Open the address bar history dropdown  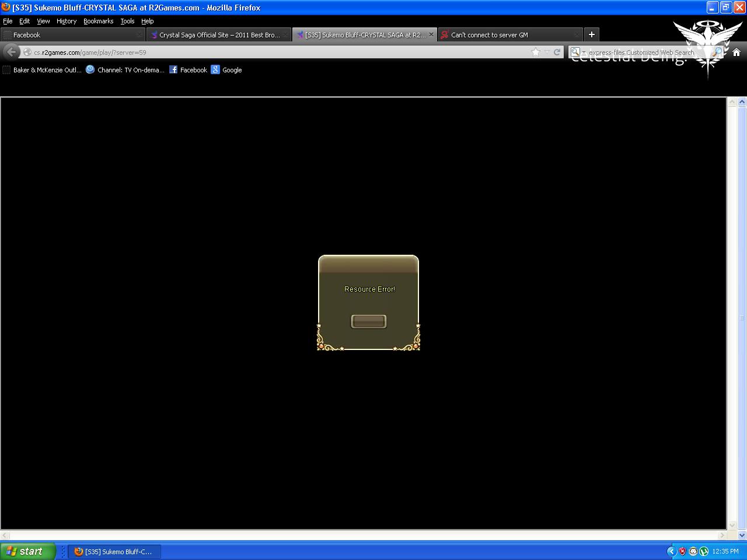click(x=547, y=52)
